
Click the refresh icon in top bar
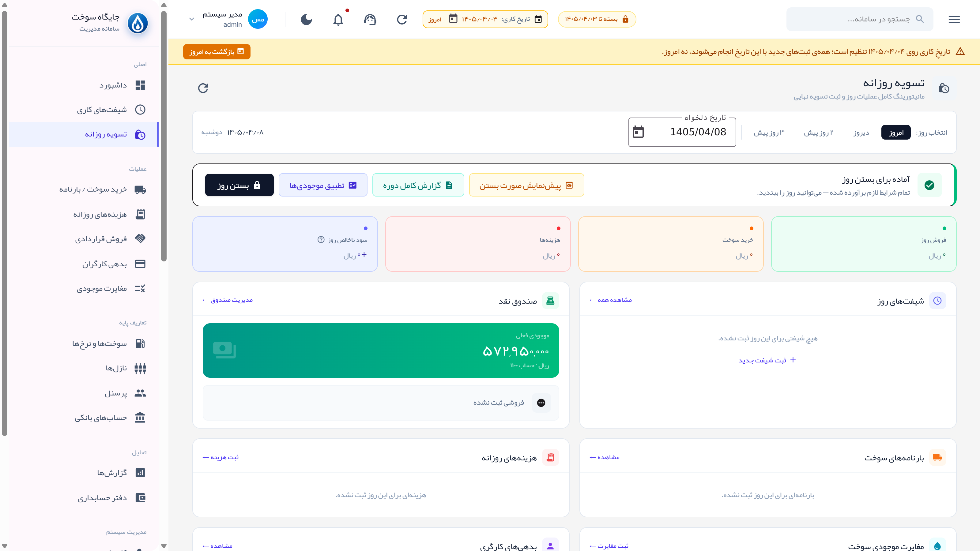click(x=402, y=19)
